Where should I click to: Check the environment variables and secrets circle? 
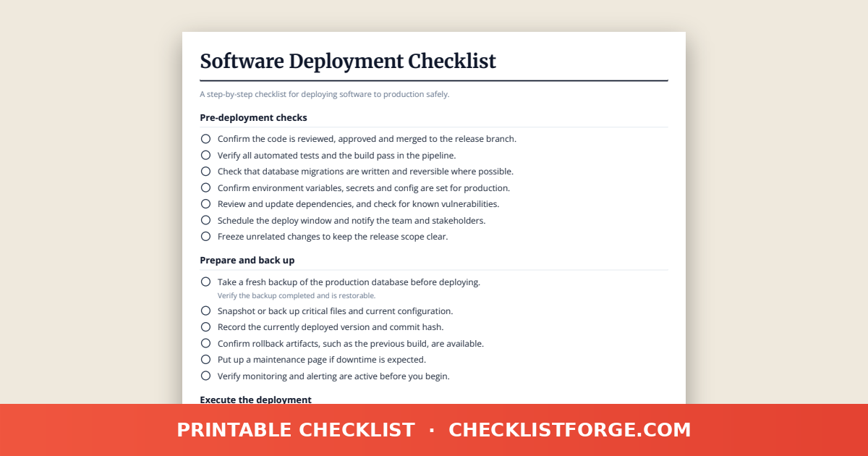pos(205,187)
